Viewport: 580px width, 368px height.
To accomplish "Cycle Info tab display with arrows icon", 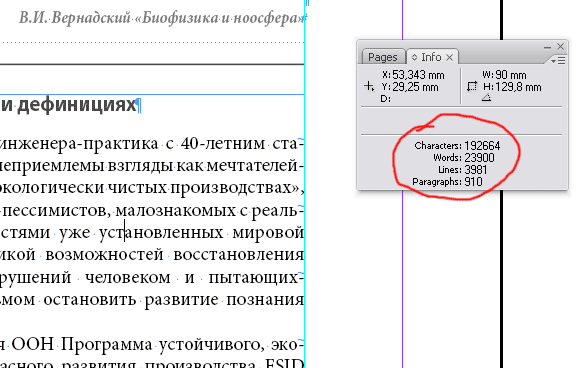I will click(414, 57).
